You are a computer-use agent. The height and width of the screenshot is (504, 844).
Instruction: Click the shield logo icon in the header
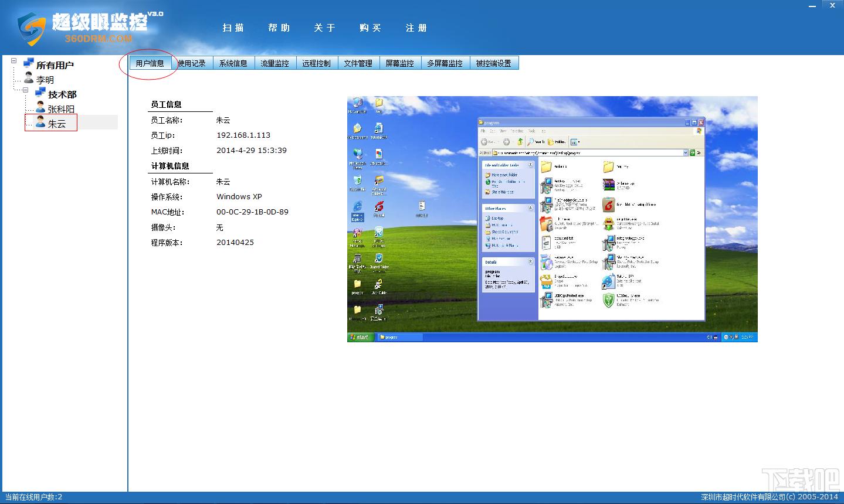tap(32, 29)
